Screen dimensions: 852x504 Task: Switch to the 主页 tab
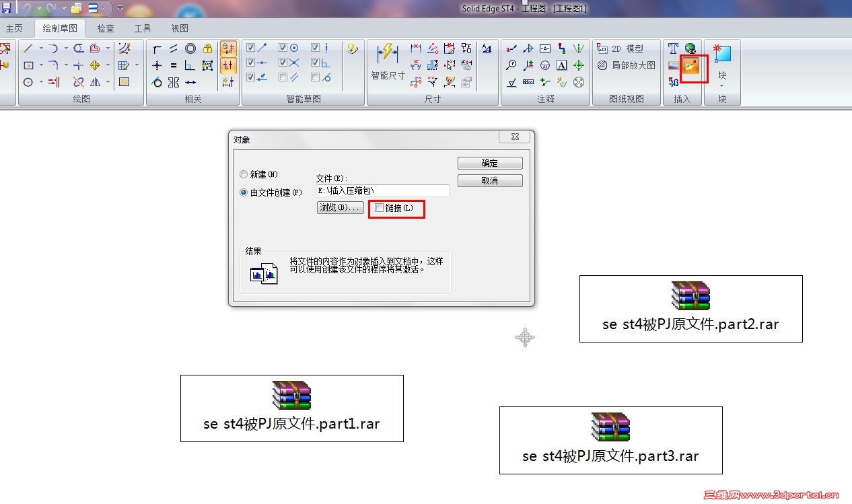(x=13, y=28)
